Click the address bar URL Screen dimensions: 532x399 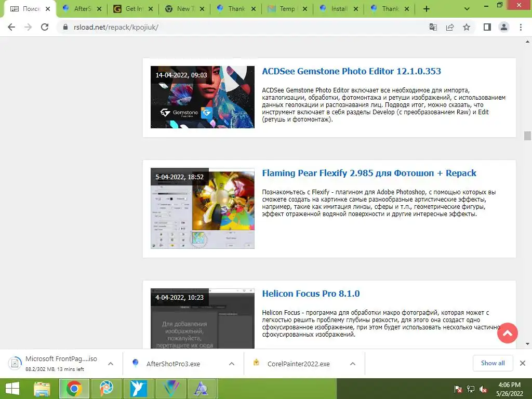116,27
